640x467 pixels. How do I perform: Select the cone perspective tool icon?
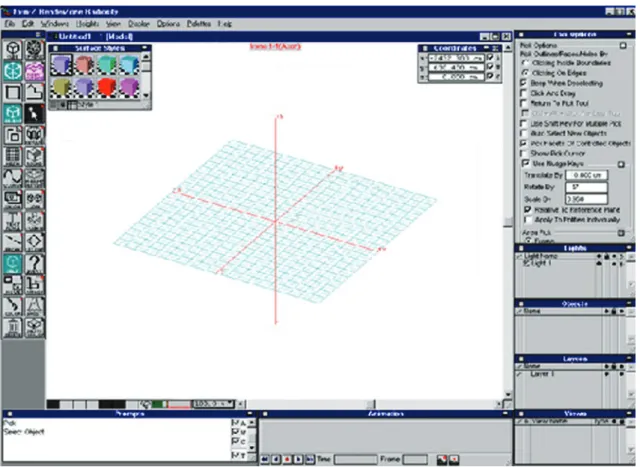pyautogui.click(x=34, y=306)
